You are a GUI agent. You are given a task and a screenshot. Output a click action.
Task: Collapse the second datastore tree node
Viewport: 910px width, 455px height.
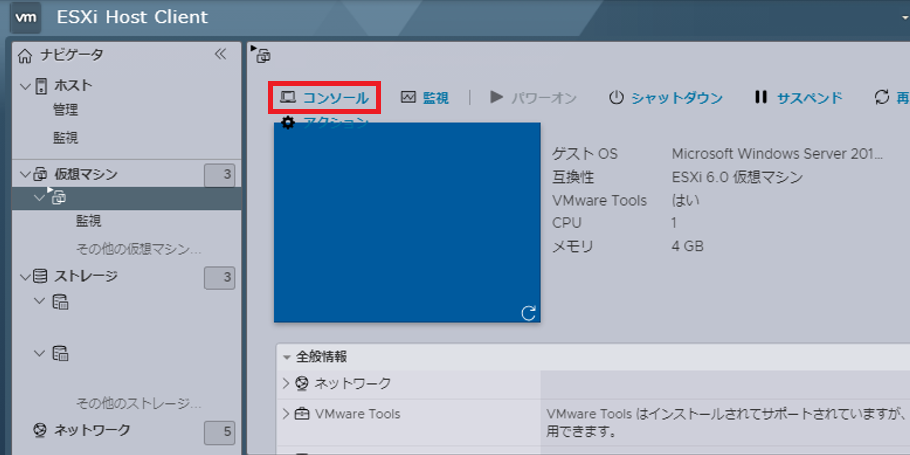point(39,352)
